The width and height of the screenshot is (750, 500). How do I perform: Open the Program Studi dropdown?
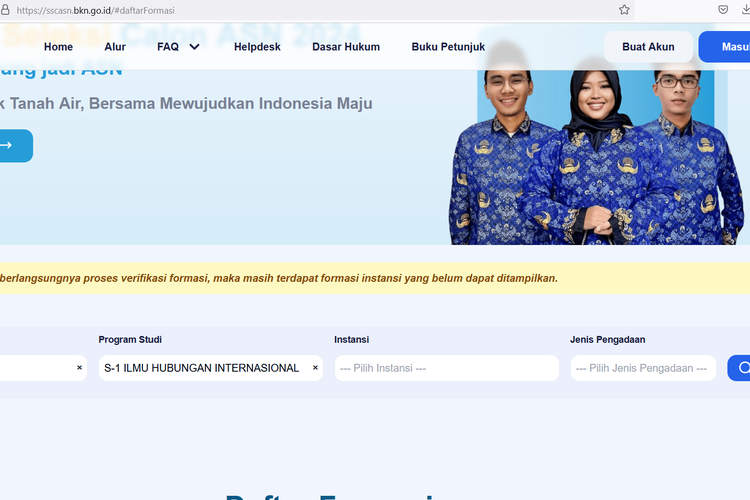tap(210, 368)
